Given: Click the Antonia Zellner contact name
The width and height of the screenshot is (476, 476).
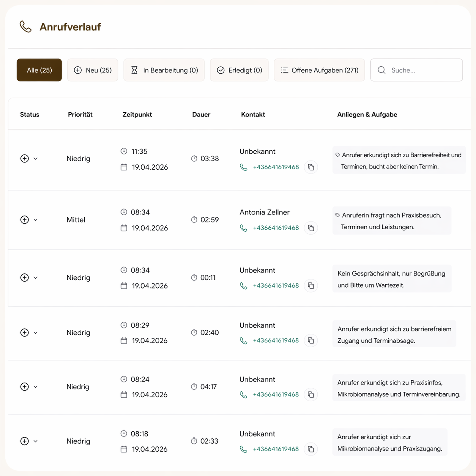Looking at the screenshot, I should [265, 212].
